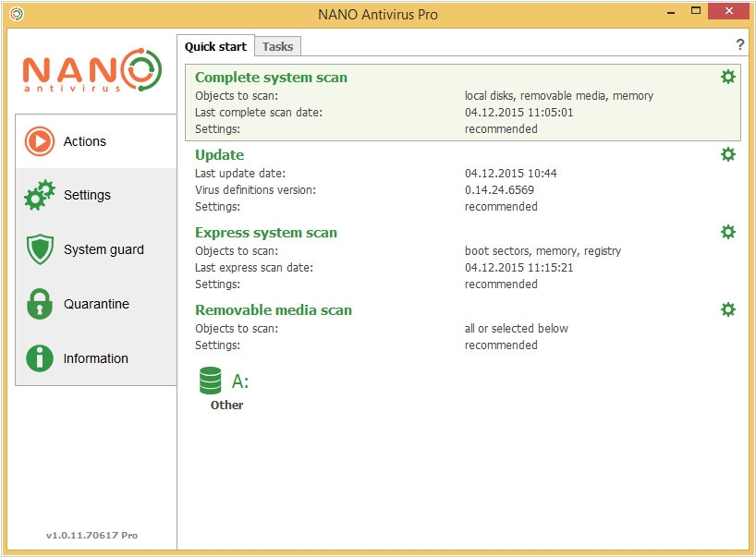Click the Settings gears icon in sidebar
The image size is (756, 557).
point(40,195)
